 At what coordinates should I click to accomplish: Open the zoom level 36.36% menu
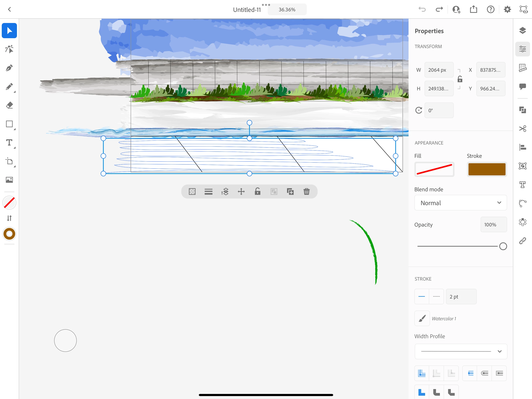click(x=287, y=10)
